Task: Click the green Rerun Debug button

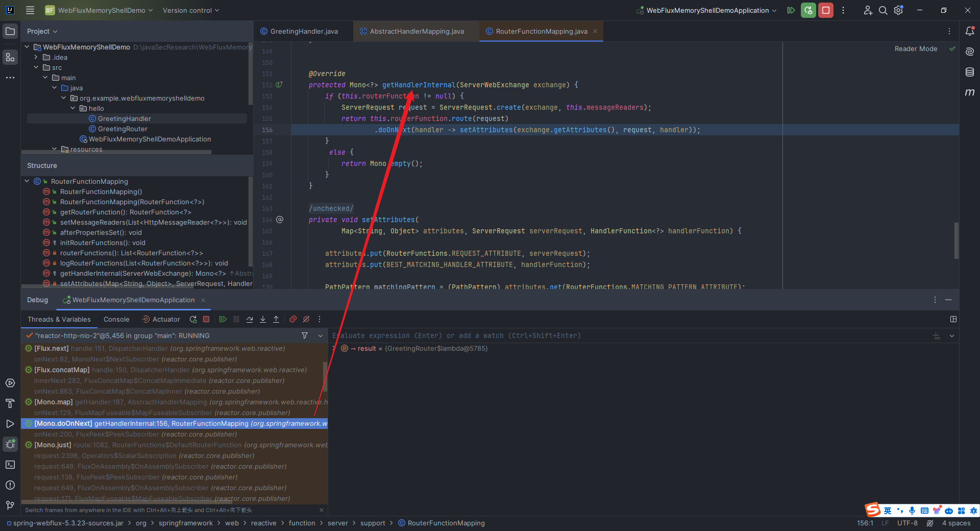Action: 808,10
